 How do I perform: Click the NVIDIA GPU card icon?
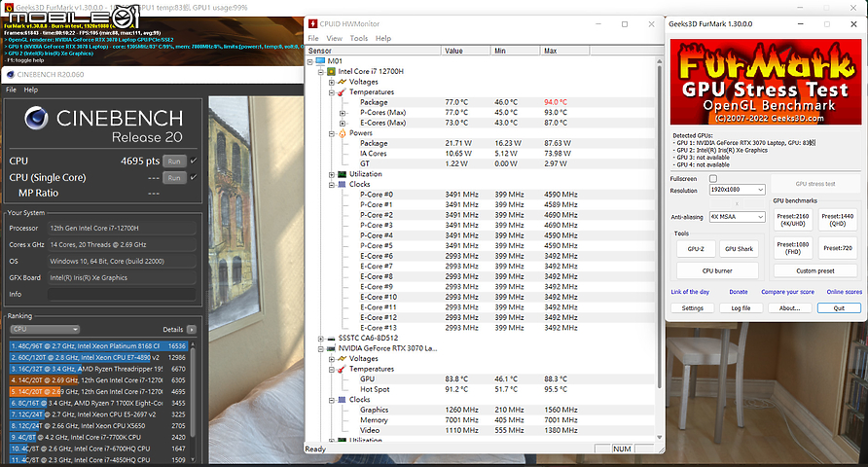tap(331, 348)
